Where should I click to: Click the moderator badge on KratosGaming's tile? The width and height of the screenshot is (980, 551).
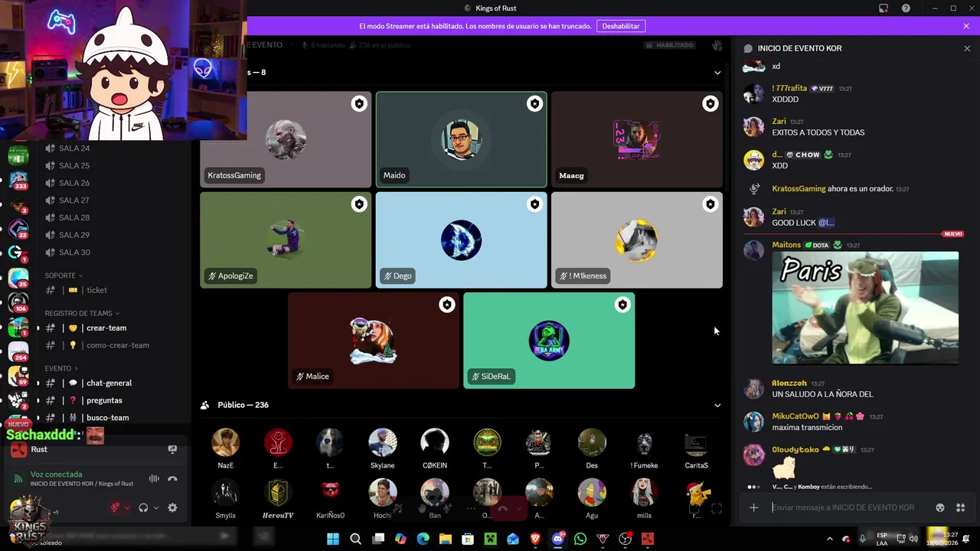tap(359, 103)
